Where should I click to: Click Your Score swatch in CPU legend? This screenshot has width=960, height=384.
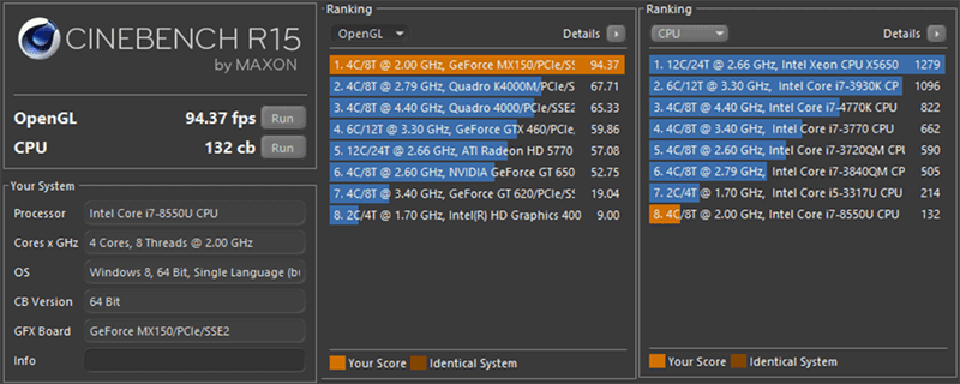(x=657, y=361)
